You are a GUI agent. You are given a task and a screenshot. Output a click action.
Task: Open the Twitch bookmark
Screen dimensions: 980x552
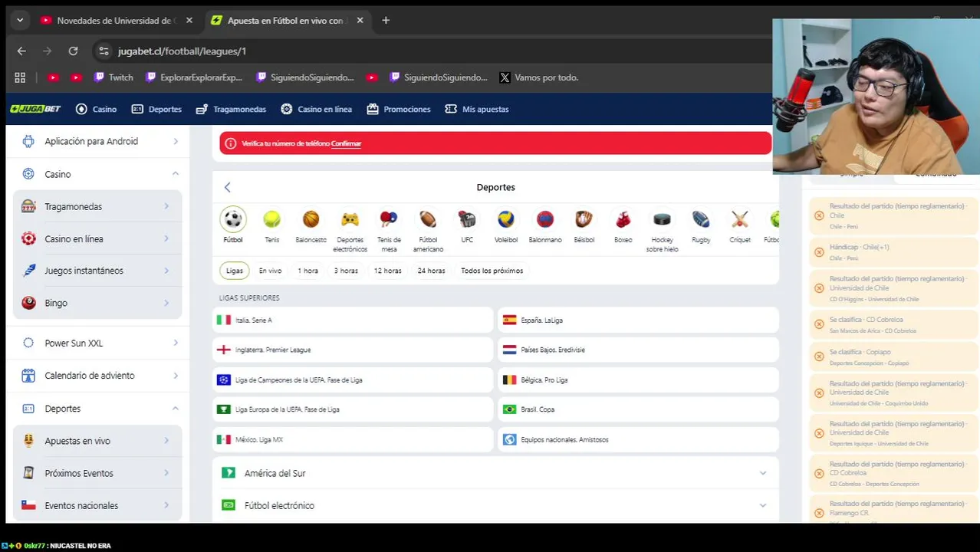[x=113, y=77]
